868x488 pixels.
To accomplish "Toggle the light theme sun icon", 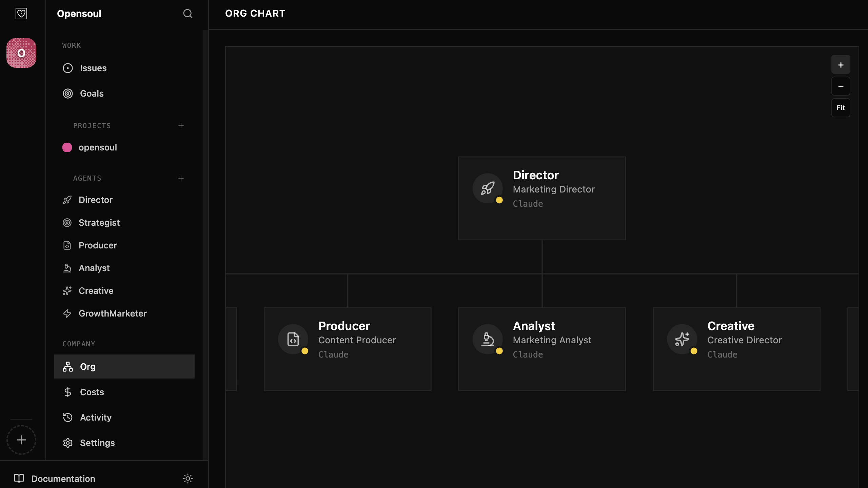I will pos(188,479).
